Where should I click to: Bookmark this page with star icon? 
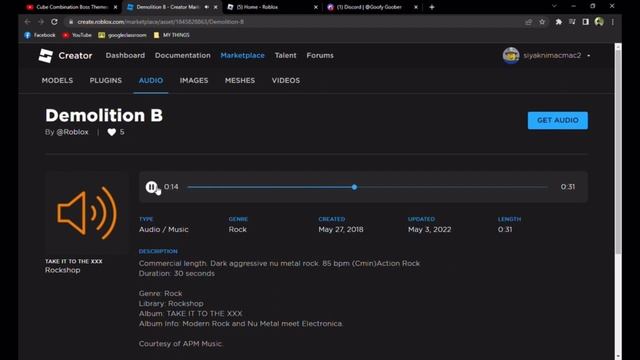coord(542,22)
